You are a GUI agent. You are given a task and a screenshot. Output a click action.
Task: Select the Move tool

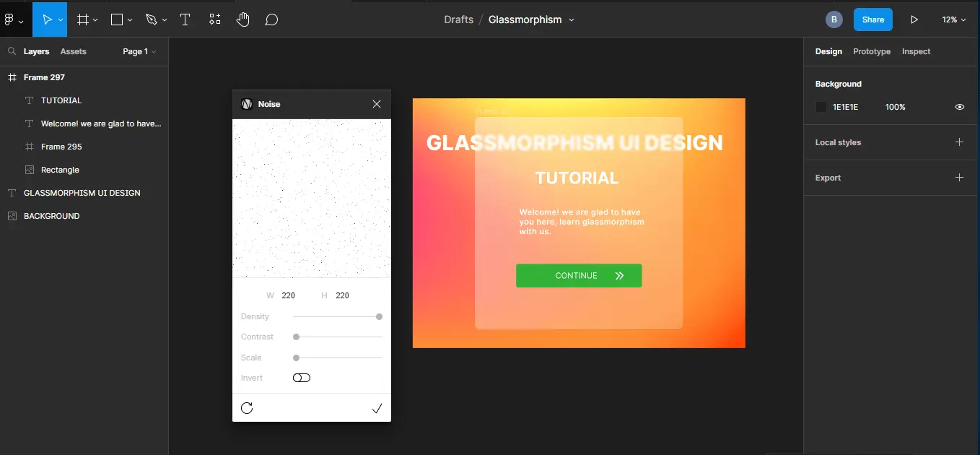click(47, 19)
